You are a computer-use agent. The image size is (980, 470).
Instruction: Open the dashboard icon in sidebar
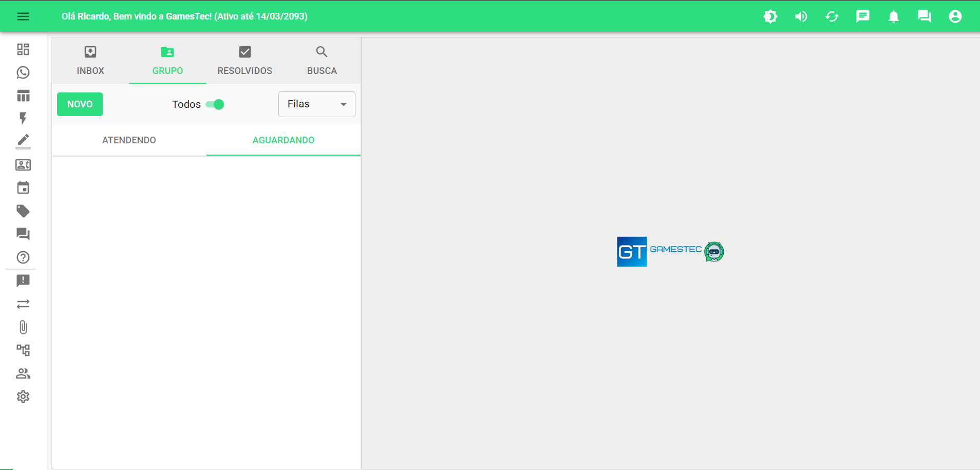[x=23, y=49]
